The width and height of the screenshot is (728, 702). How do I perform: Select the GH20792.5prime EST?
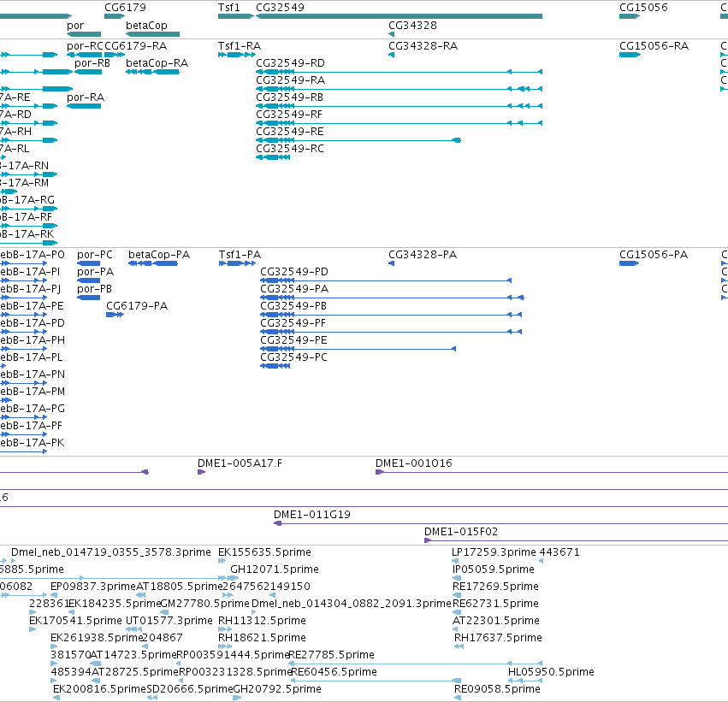[276, 690]
